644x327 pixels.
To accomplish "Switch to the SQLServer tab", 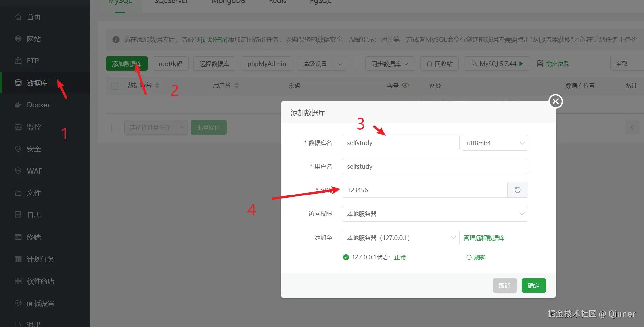I will [171, 2].
